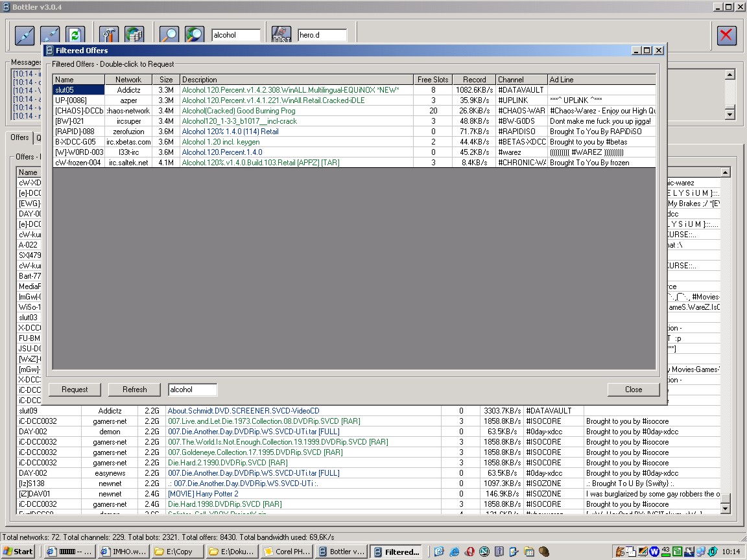Click the globe magnifier search icon

click(195, 35)
